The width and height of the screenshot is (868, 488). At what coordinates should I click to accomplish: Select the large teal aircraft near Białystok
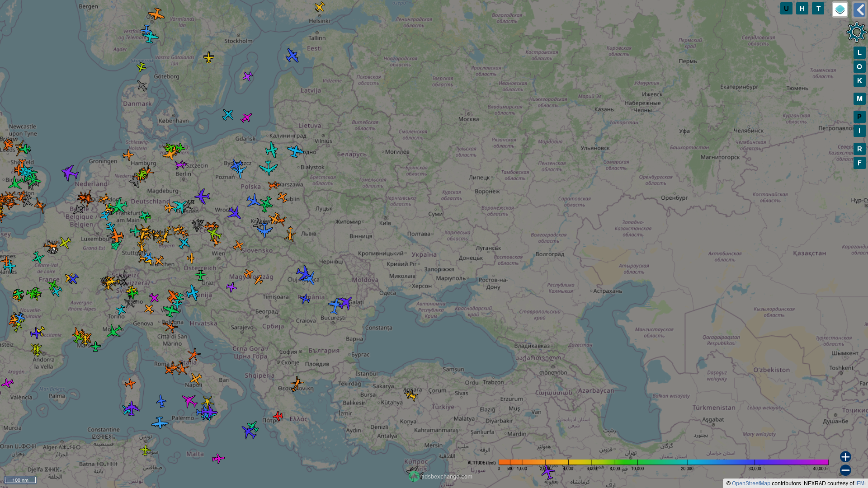(x=269, y=168)
